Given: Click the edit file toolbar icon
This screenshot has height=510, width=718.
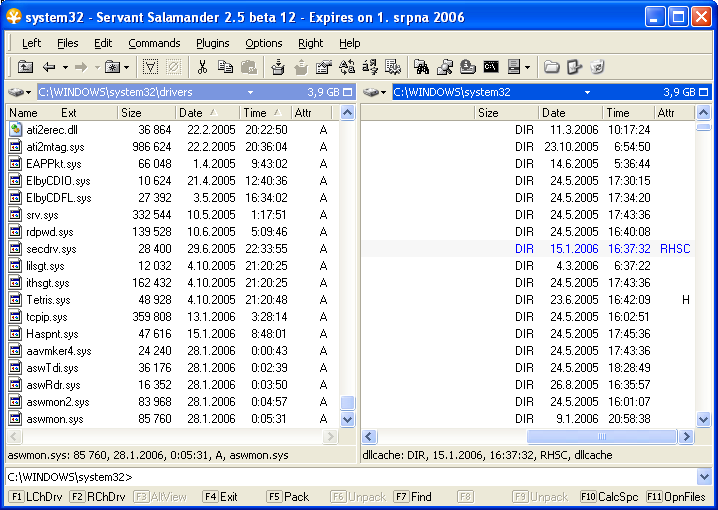Looking at the screenshot, I should pyautogui.click(x=574, y=67).
